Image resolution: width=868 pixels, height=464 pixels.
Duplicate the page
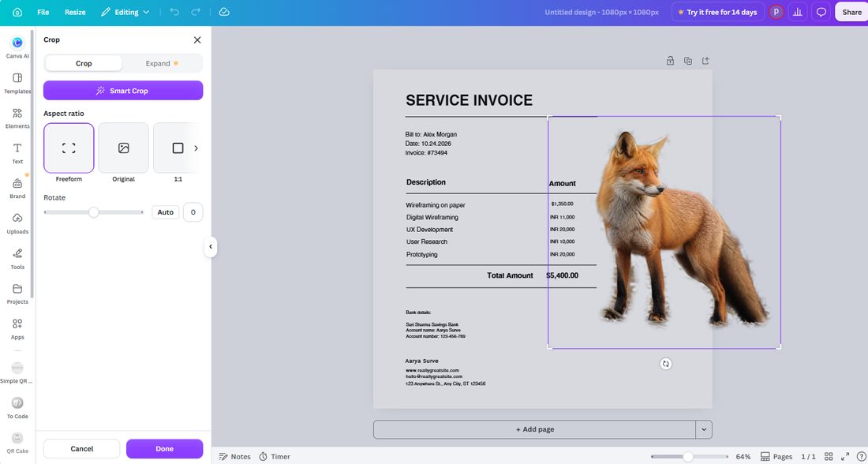click(x=688, y=61)
